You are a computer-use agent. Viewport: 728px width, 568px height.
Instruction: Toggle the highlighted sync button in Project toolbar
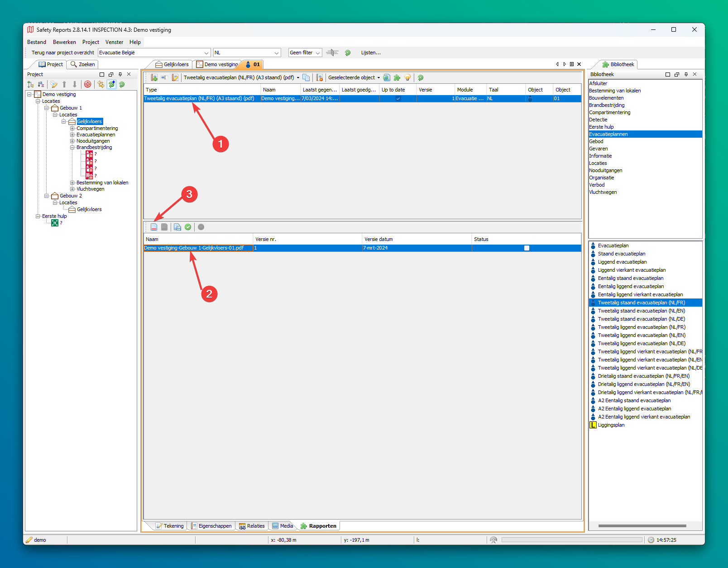click(111, 84)
